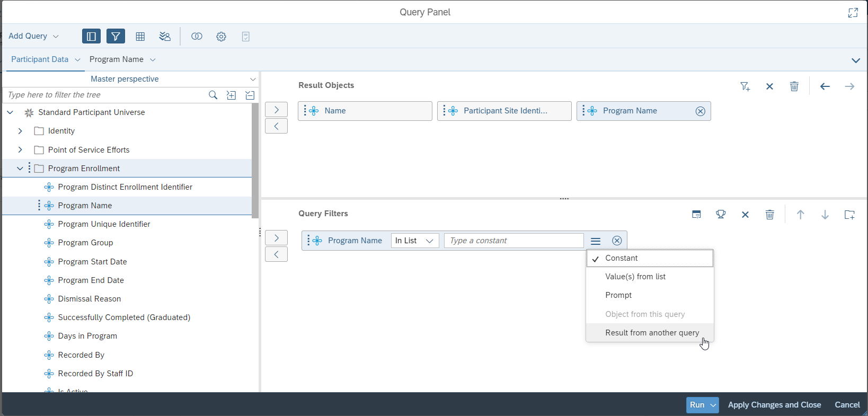This screenshot has width=868, height=416.
Task: Expand the query tabs overflow chevron
Action: [x=855, y=60]
